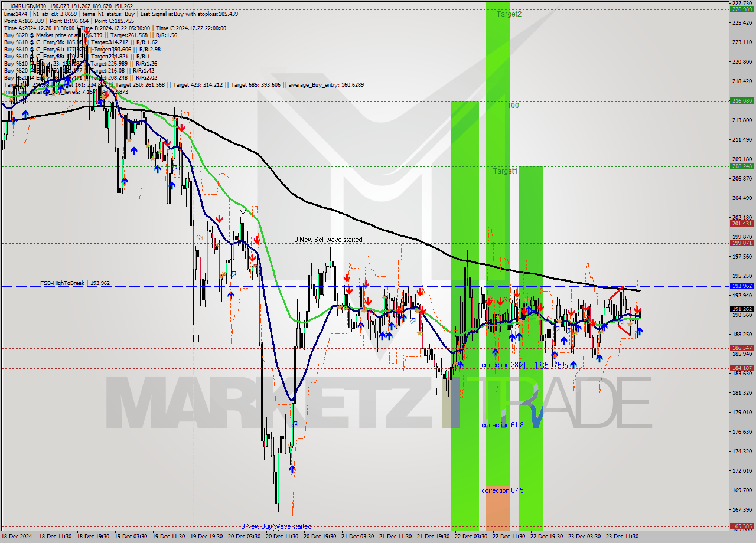Click the '19 Dec 11:30' time axis label
This screenshot has height=543, width=756.
tap(169, 537)
